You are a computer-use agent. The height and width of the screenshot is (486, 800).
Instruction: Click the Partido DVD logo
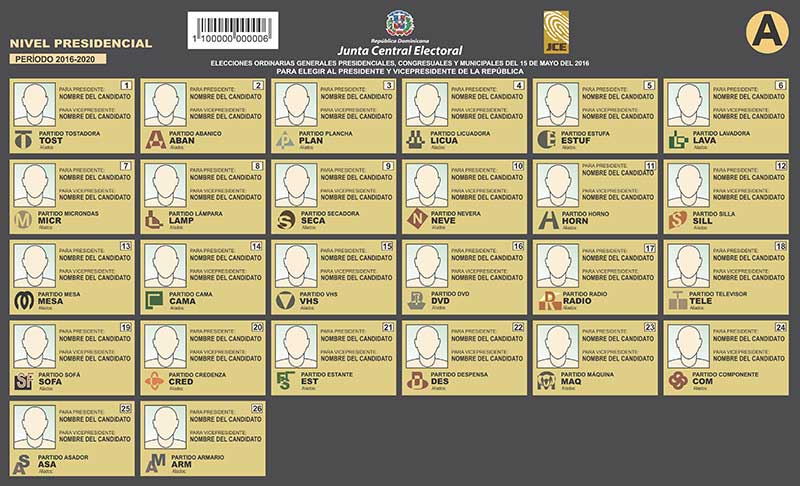coord(416,301)
